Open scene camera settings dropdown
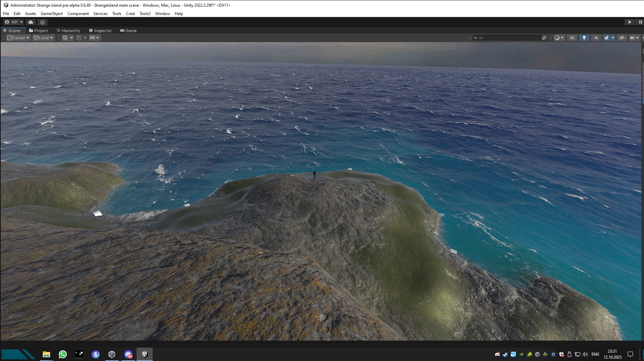 634,38
